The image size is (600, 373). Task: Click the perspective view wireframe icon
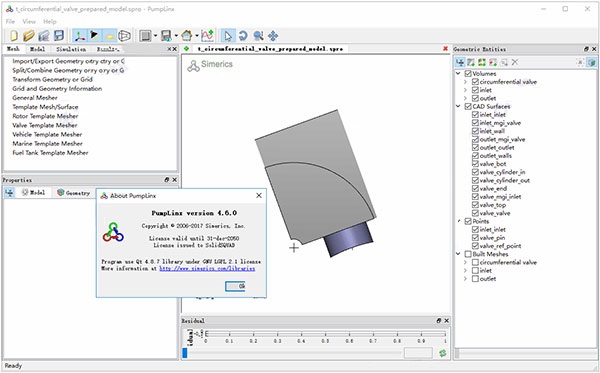tap(124, 36)
